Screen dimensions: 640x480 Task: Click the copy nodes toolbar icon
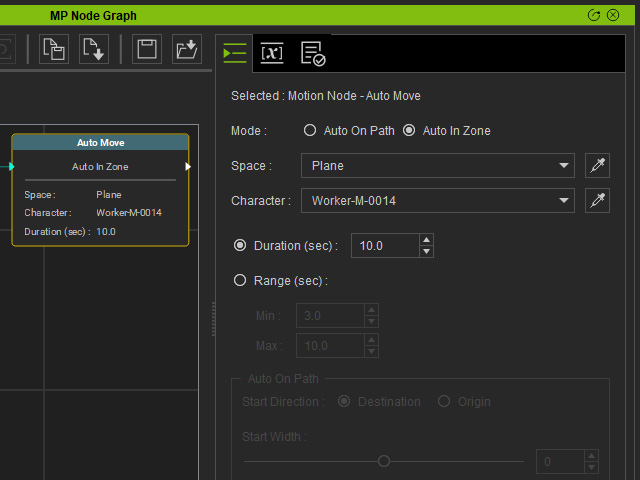pos(54,49)
